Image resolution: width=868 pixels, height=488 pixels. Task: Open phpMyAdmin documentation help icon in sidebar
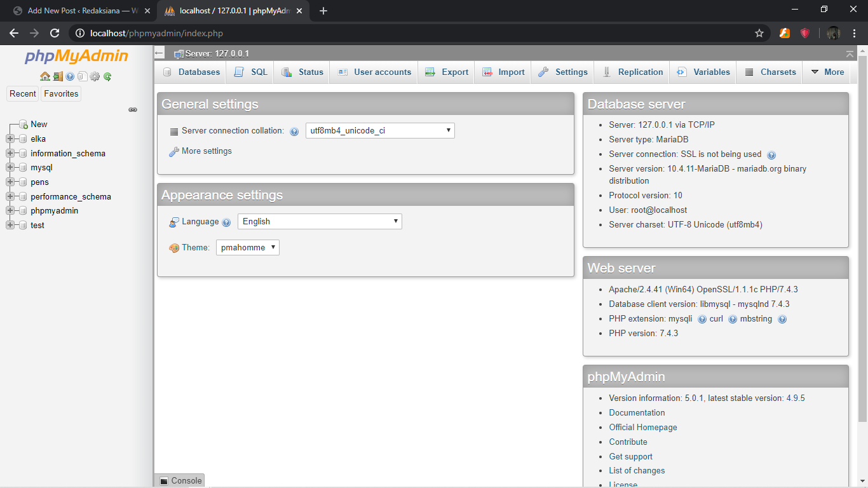click(x=70, y=76)
